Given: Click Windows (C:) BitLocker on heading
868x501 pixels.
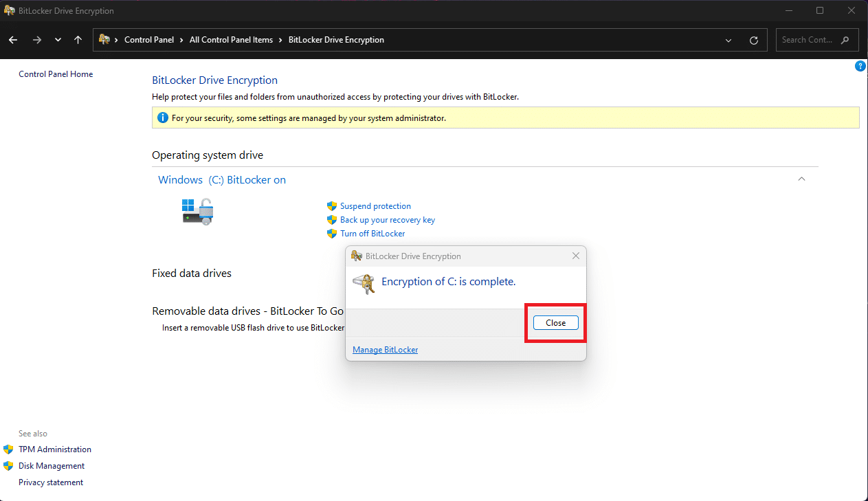Looking at the screenshot, I should click(x=222, y=180).
